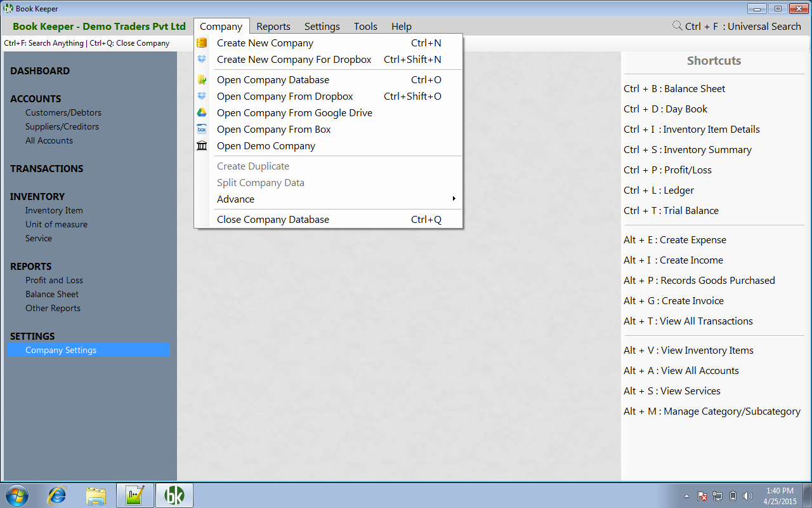The image size is (812, 508).
Task: Click the volume speaker tray icon
Action: coord(748,496)
